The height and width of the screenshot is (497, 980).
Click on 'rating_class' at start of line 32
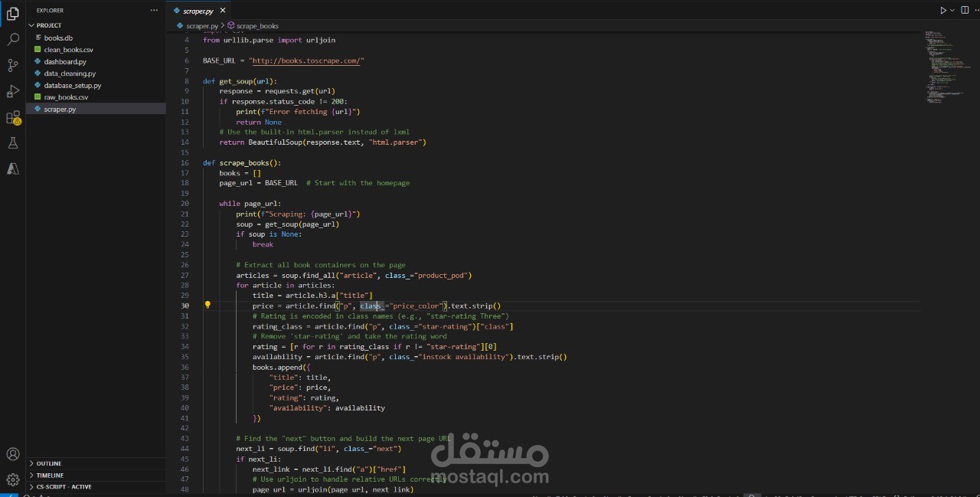[x=277, y=326]
